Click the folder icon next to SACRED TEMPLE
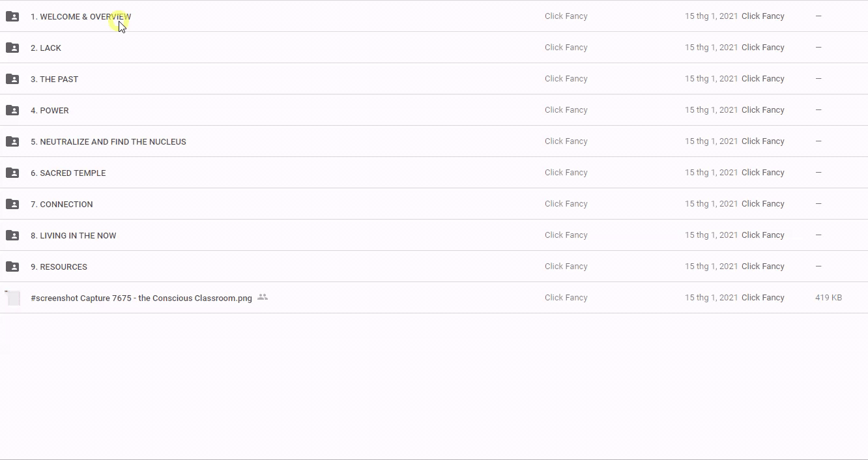 12,173
